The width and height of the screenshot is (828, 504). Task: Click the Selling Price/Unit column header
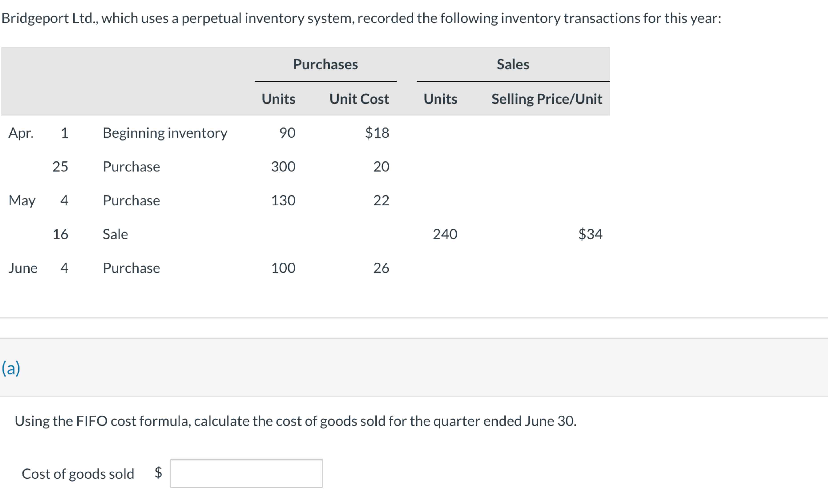[x=546, y=99]
